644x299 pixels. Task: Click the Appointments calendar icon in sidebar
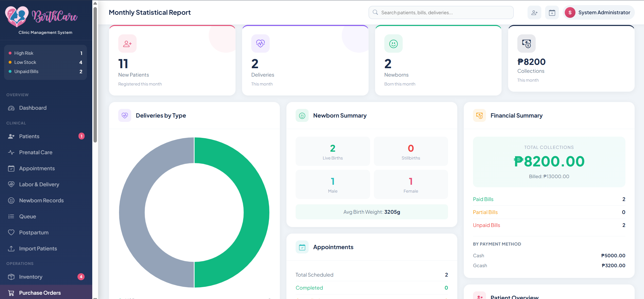click(x=11, y=168)
